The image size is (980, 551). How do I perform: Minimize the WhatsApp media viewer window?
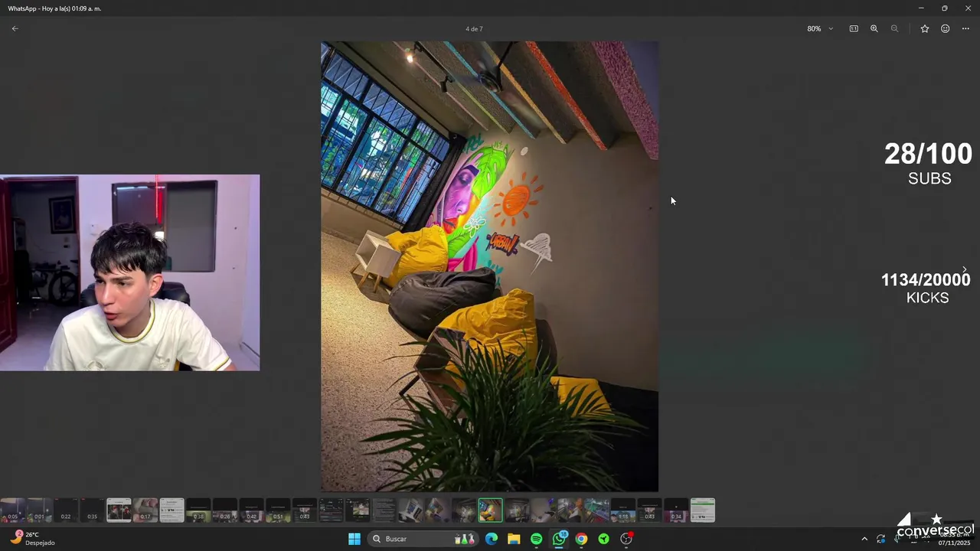(921, 8)
